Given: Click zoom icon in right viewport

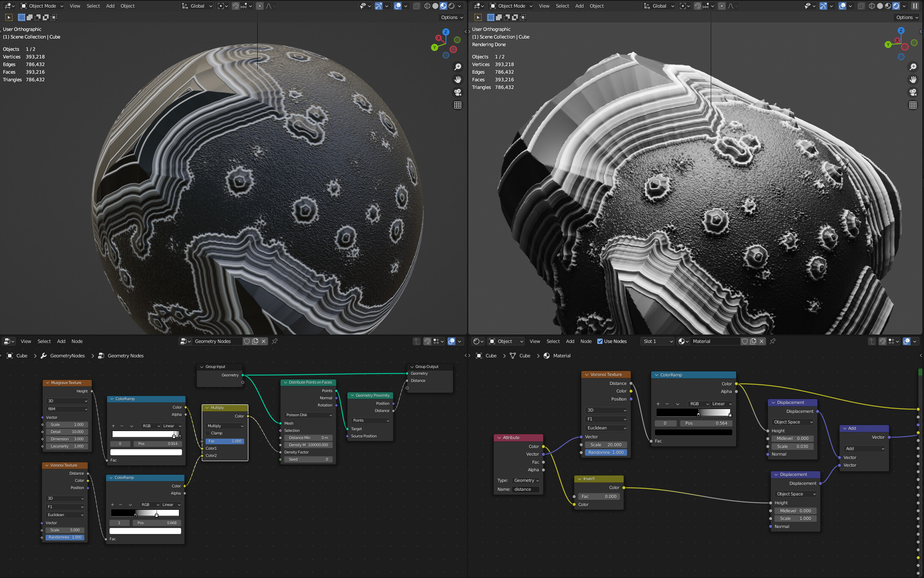Looking at the screenshot, I should point(913,67).
